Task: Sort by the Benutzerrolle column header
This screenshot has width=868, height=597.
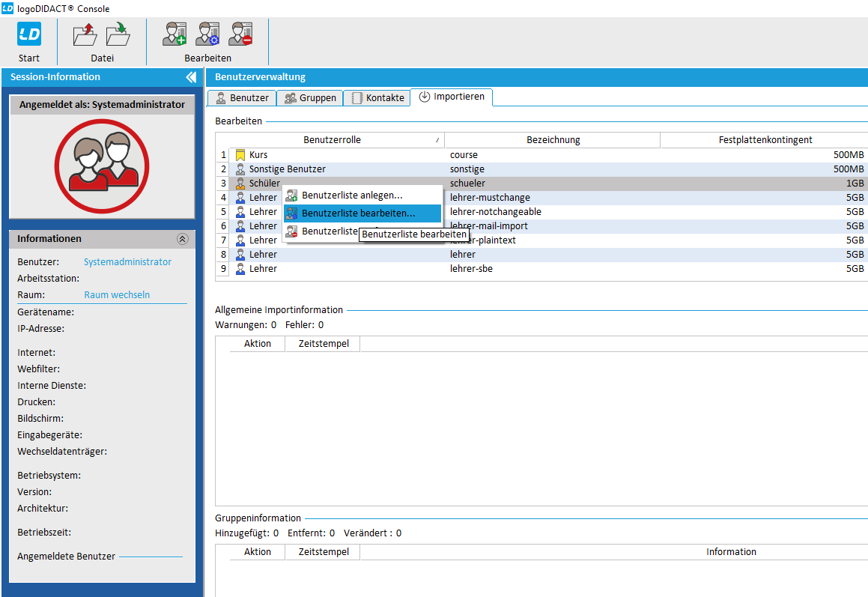Action: pyautogui.click(x=332, y=140)
